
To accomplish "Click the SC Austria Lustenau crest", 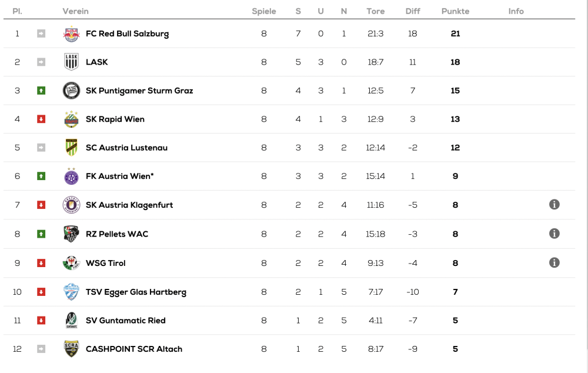I will pos(71,148).
